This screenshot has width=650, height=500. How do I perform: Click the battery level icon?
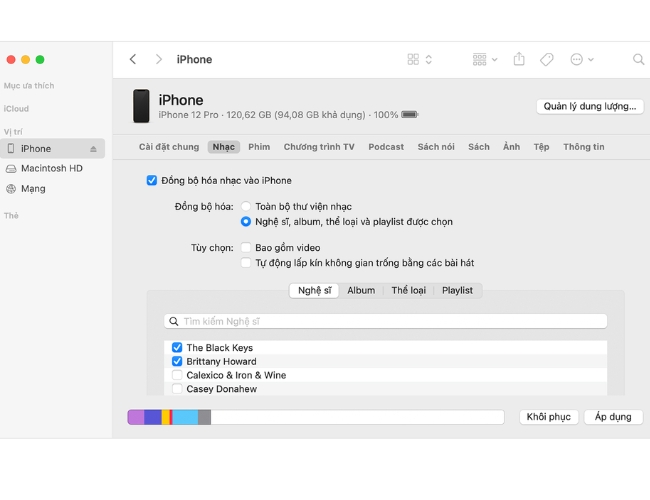point(410,114)
